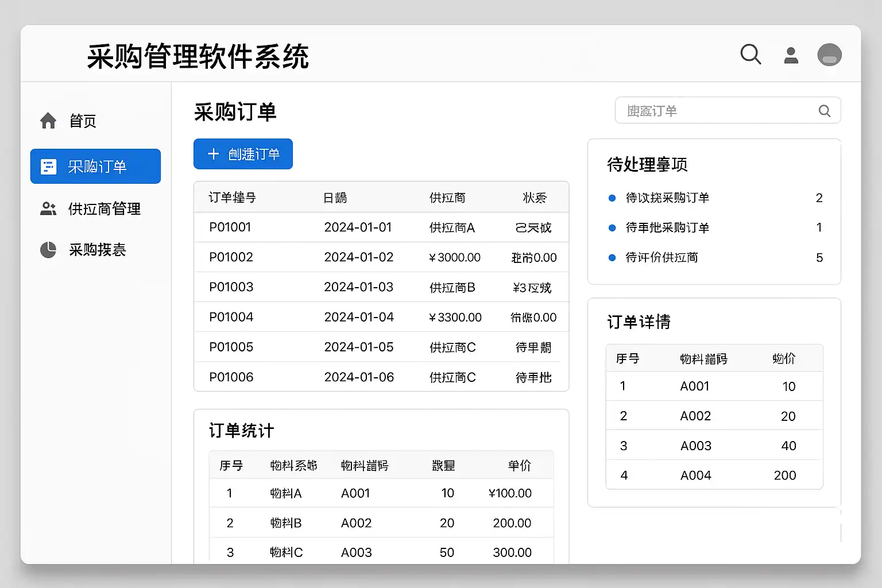882x588 pixels.
Task: Click the supplier management people icon
Action: click(x=48, y=209)
